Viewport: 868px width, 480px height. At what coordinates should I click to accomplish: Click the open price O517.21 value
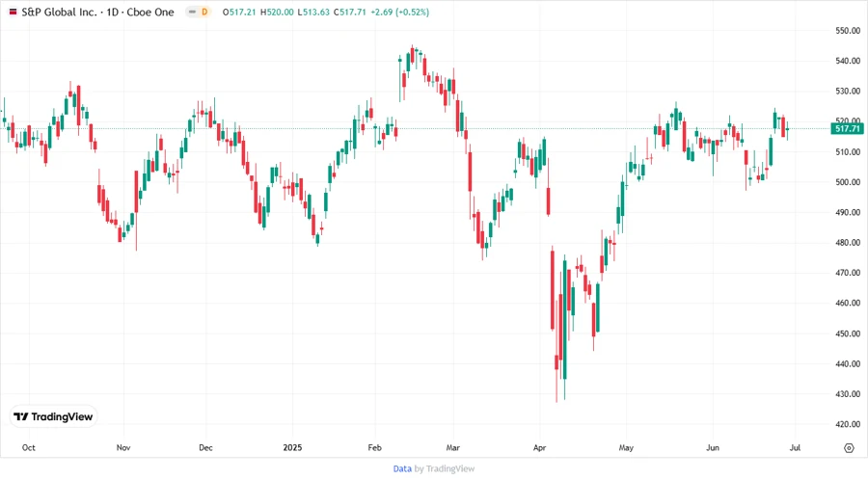(x=239, y=12)
